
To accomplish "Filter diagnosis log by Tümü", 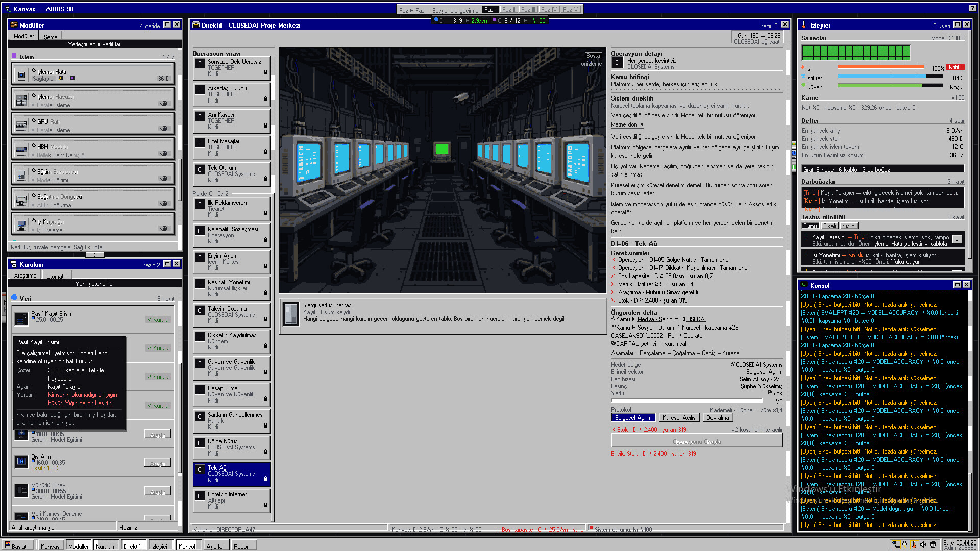I will [x=810, y=226].
